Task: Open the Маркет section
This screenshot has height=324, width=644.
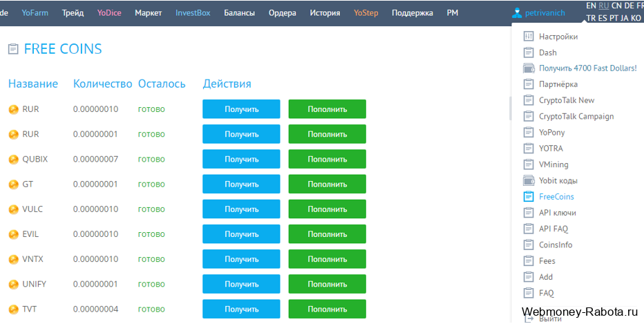Action: 149,12
